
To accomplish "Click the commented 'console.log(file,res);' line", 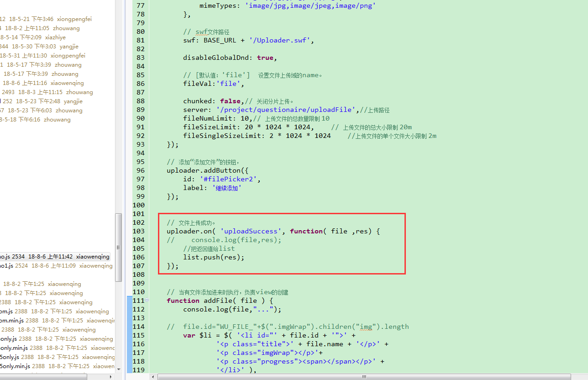I will click(x=224, y=240).
